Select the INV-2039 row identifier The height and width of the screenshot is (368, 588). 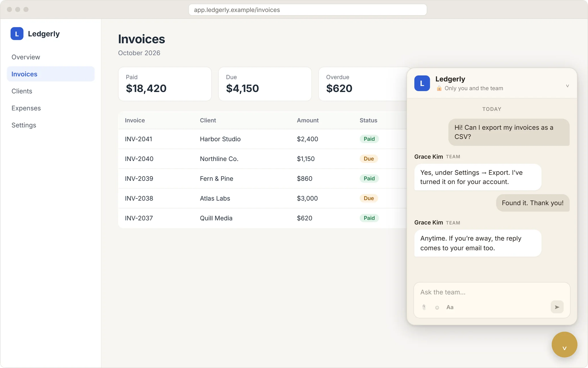pyautogui.click(x=139, y=179)
